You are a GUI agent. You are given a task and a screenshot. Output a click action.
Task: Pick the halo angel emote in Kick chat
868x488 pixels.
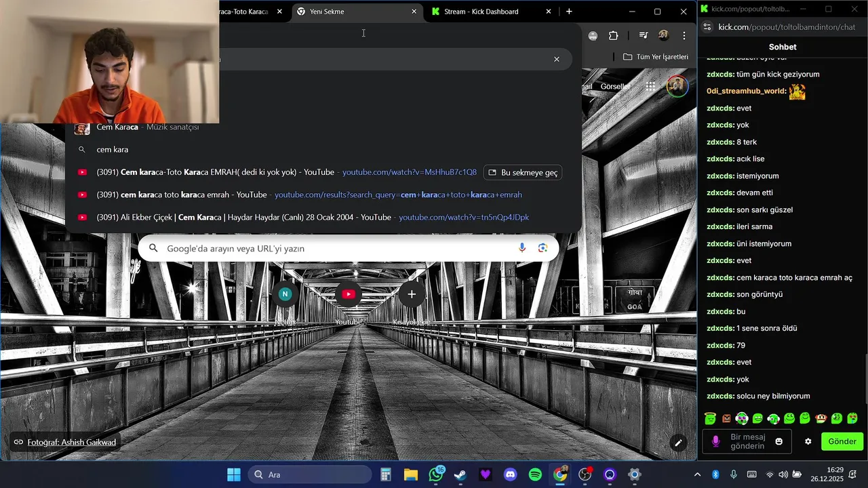pos(710,419)
